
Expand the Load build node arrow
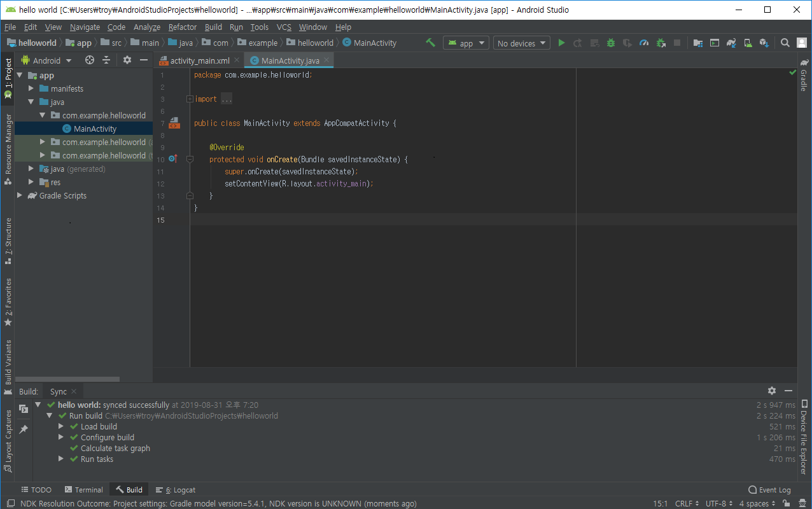[61, 426]
